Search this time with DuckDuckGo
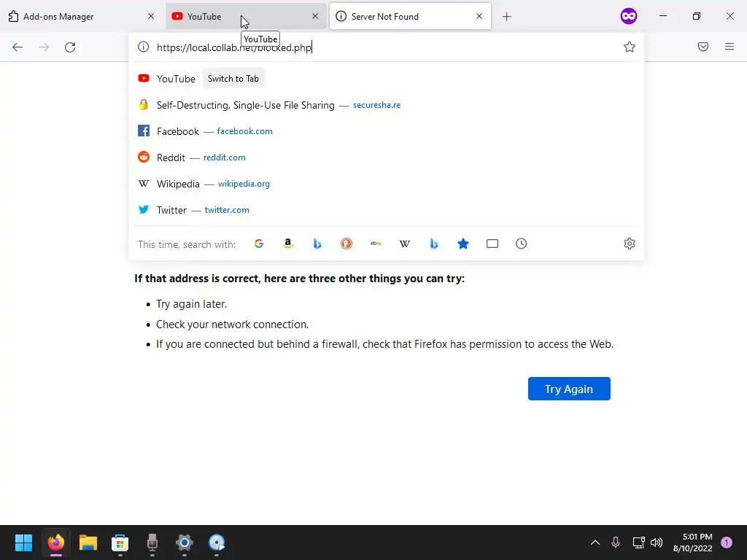The height and width of the screenshot is (560, 747). tap(347, 244)
